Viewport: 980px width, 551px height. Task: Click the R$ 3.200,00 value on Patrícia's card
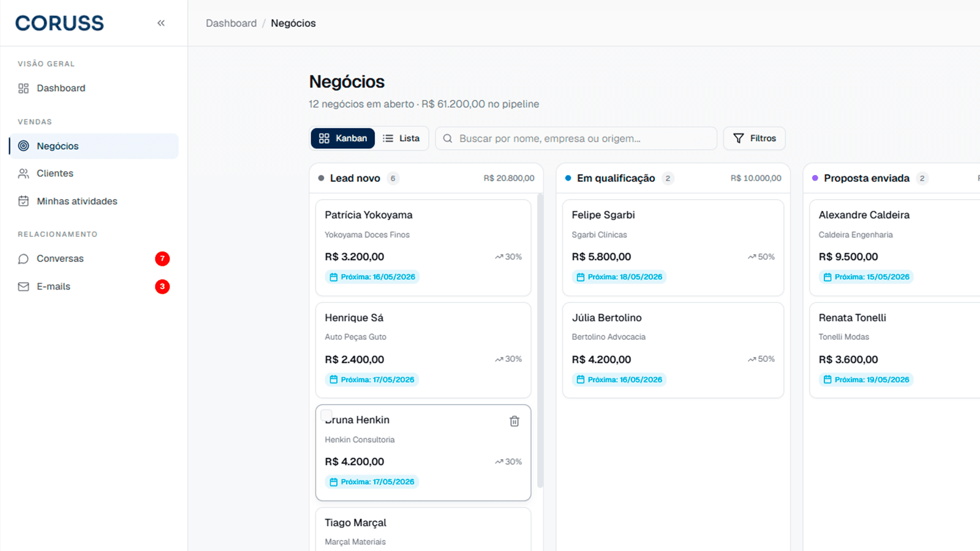pyautogui.click(x=355, y=257)
